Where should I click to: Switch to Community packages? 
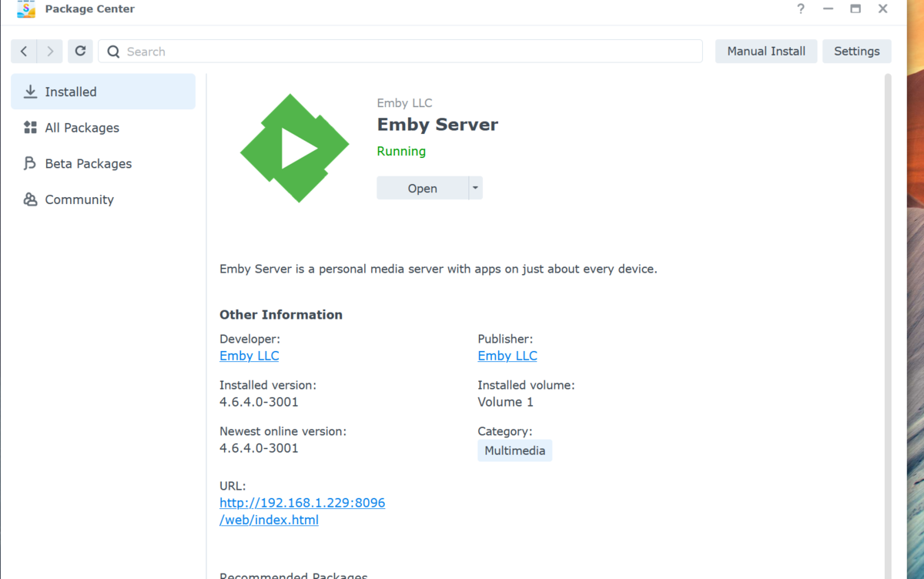(x=79, y=199)
